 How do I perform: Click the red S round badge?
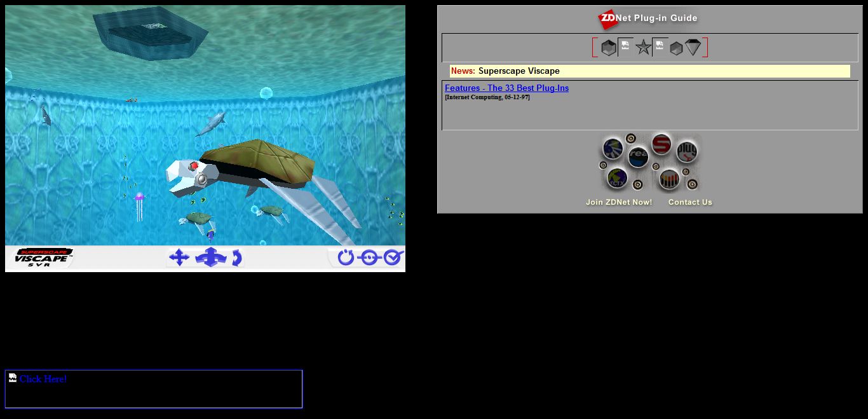click(x=661, y=144)
